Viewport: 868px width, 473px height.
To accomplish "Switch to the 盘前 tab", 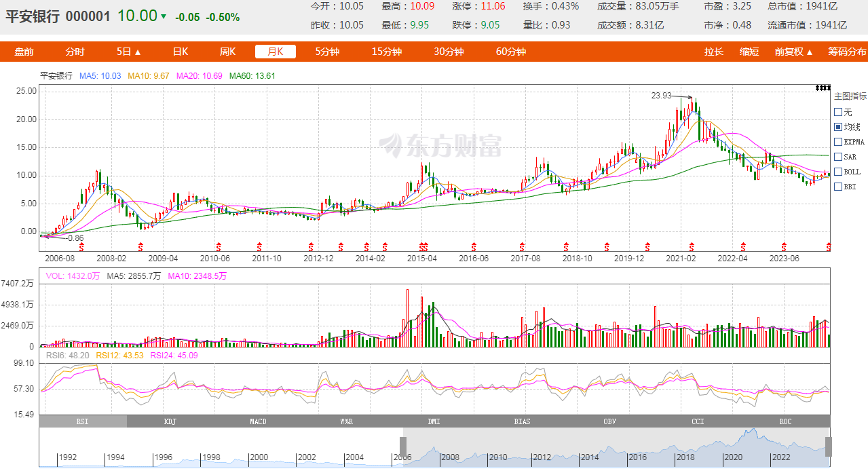I will (24, 52).
